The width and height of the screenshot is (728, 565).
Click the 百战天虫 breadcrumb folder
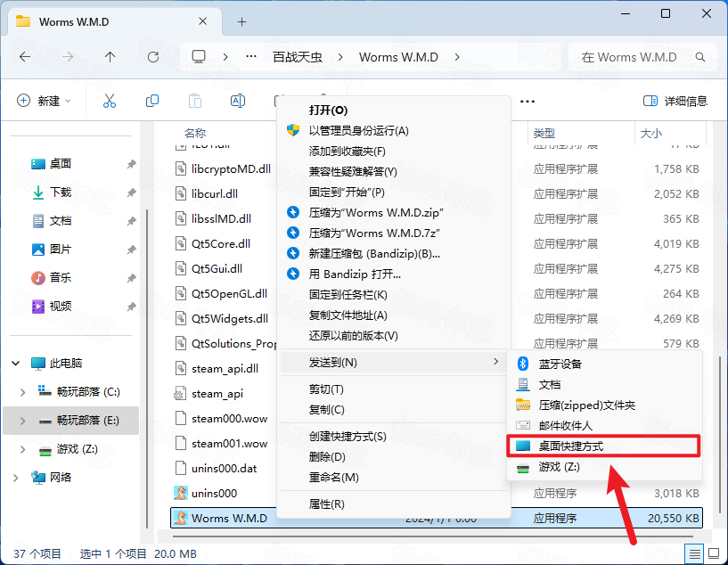point(297,57)
